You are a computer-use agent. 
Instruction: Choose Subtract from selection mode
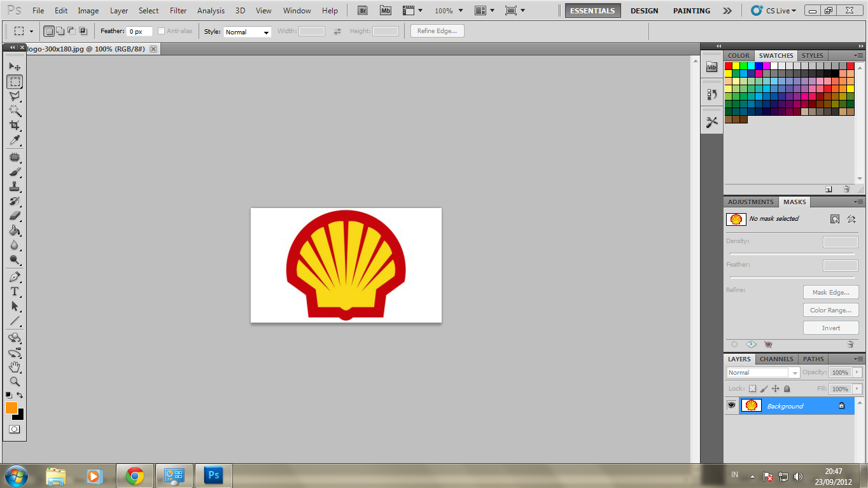click(71, 31)
